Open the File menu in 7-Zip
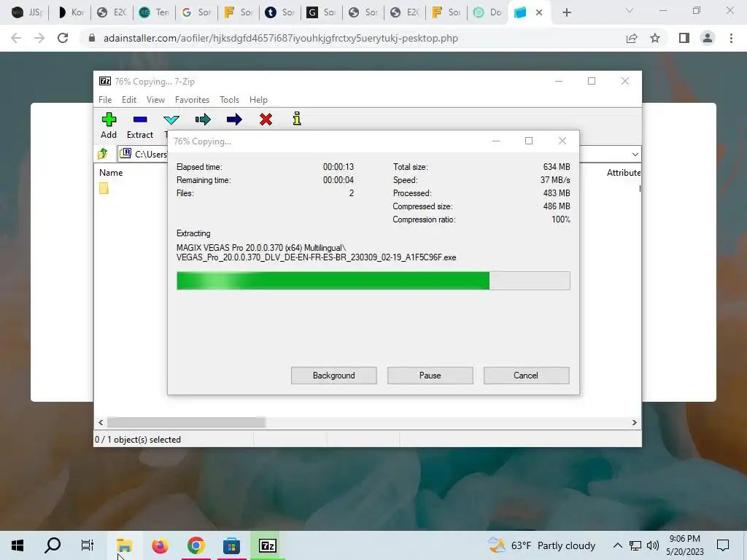This screenshot has width=747, height=560. (105, 99)
